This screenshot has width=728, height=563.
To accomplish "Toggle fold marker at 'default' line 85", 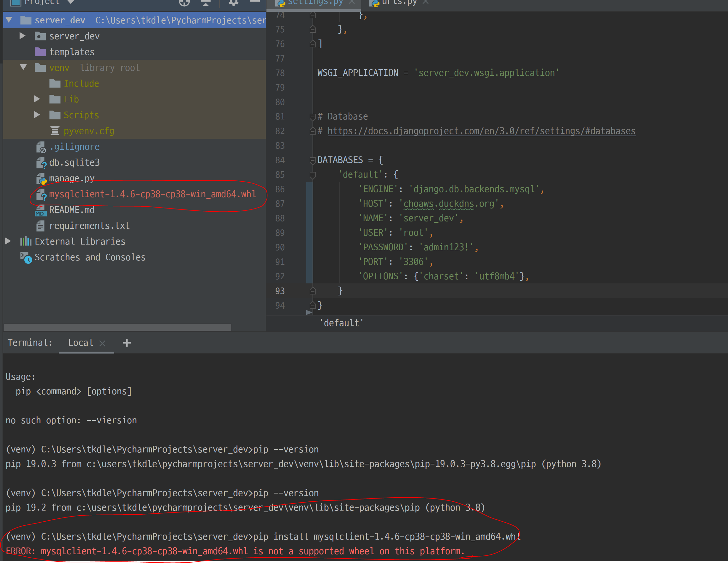I will point(313,175).
